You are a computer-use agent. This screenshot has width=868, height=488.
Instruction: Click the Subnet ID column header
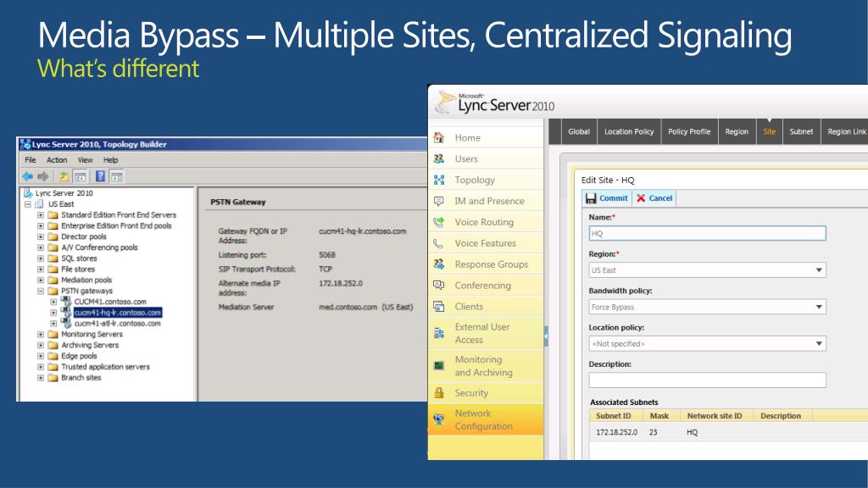[x=614, y=416]
